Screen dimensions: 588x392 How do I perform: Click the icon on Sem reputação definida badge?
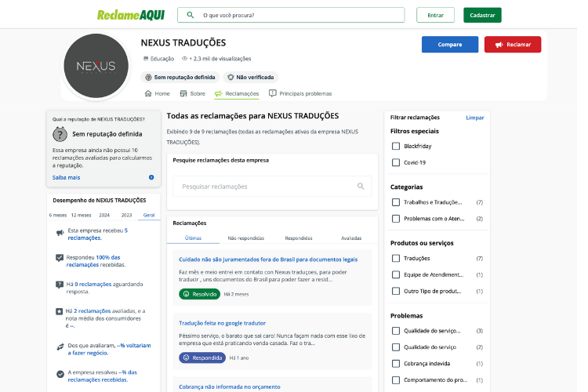click(148, 78)
